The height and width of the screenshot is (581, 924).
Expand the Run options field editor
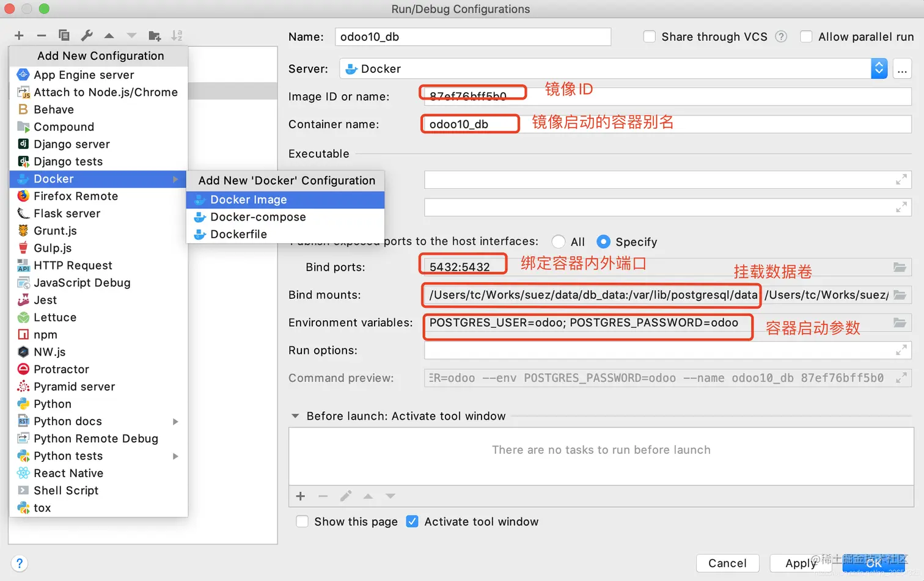[901, 350]
